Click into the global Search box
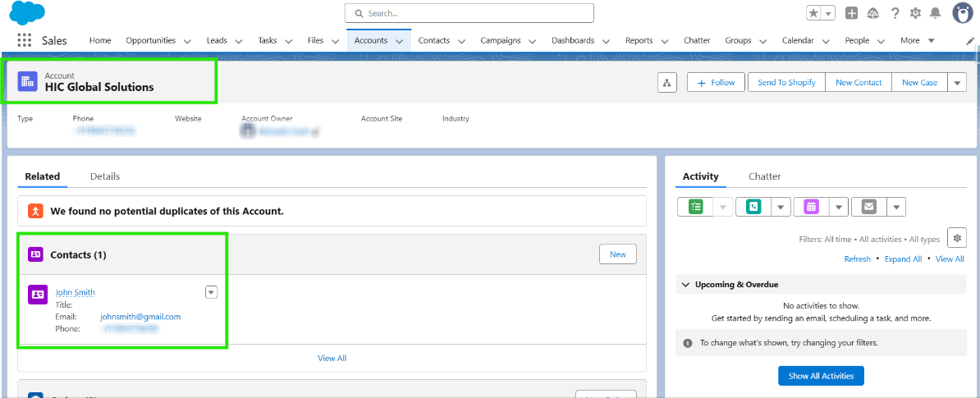 click(469, 13)
